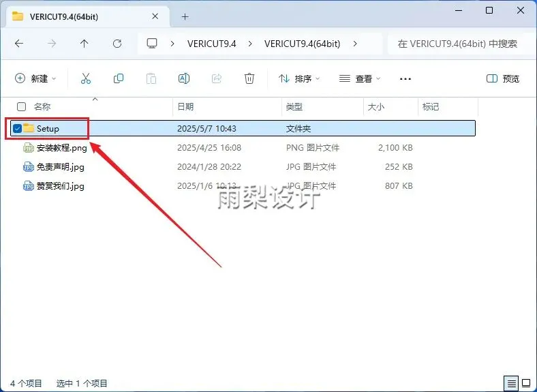Expand chevron after VERICUT9.4(64bit) breadcrumb
Image resolution: width=537 pixels, height=392 pixels.
(355, 44)
